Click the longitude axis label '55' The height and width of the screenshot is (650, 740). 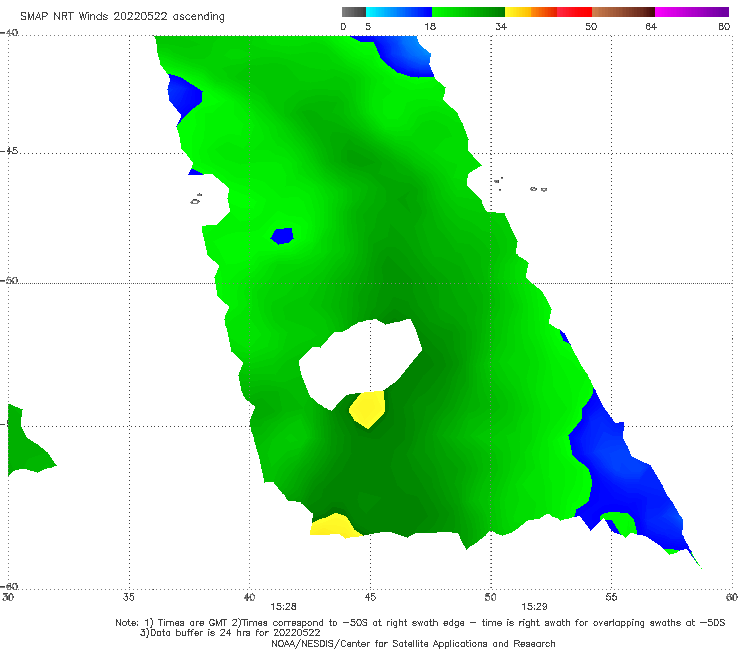611,597
